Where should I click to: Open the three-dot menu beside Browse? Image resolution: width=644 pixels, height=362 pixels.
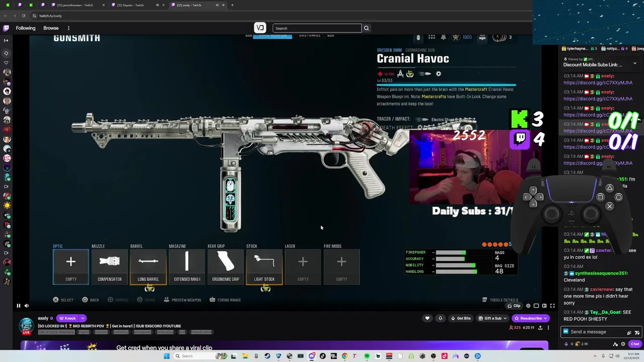(68, 28)
